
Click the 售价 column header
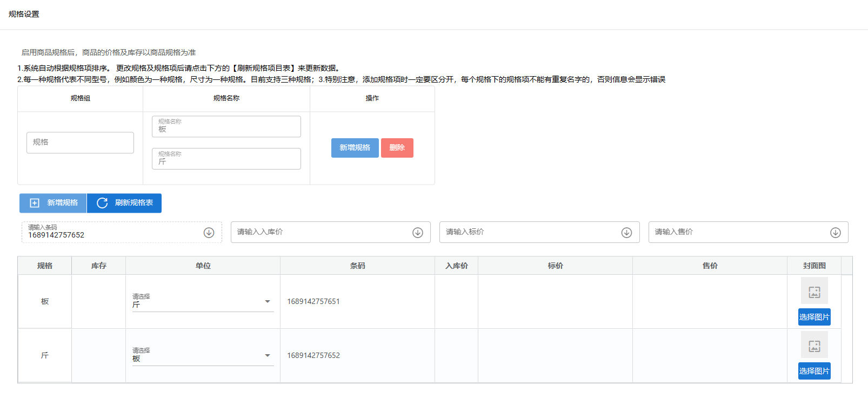pos(710,266)
